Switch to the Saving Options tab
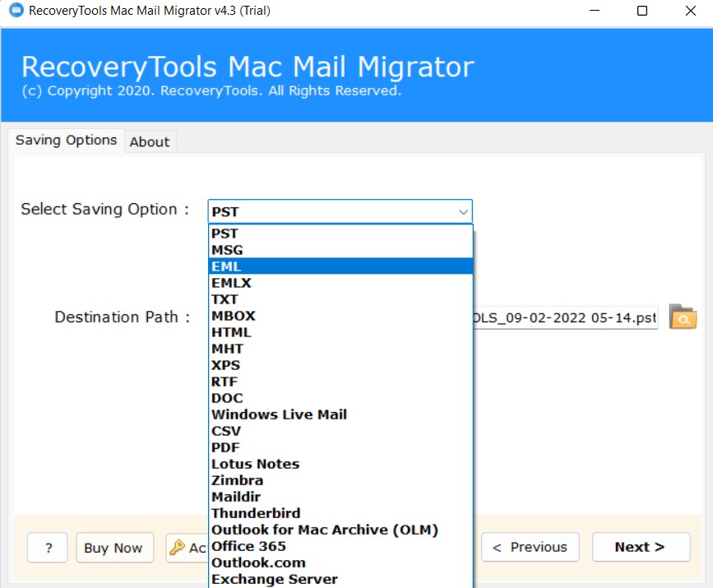Viewport: 713px width, 588px height. (66, 140)
